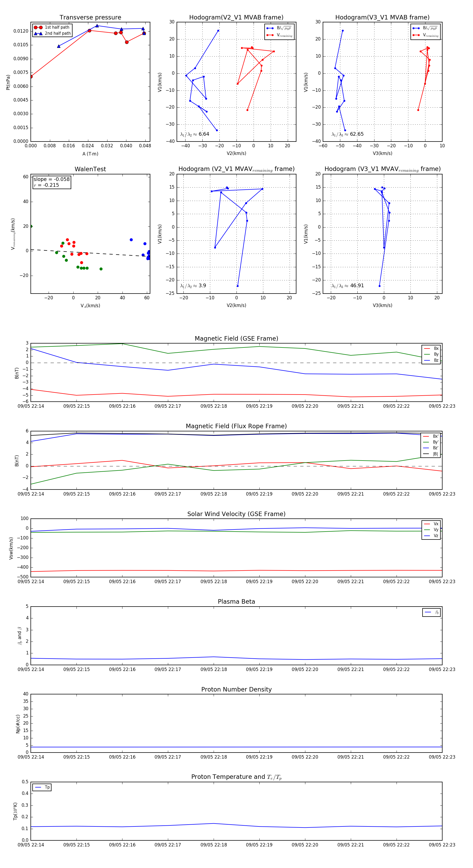This screenshot has width=473, height=868.
Task: Select '|B|' in the Flux Rope legend
Action: (x=431, y=454)
